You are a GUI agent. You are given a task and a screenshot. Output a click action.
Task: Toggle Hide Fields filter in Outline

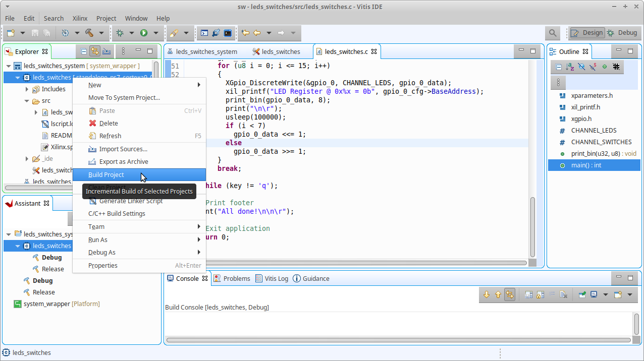coord(581,67)
